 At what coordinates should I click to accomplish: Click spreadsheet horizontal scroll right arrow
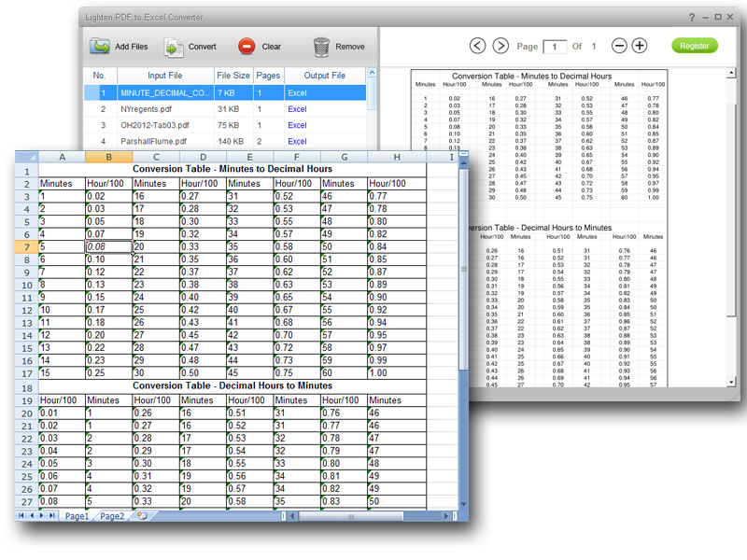446,516
